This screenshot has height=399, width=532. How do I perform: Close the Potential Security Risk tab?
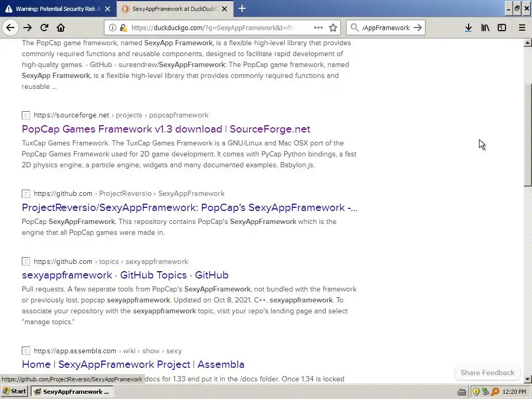coord(108,9)
